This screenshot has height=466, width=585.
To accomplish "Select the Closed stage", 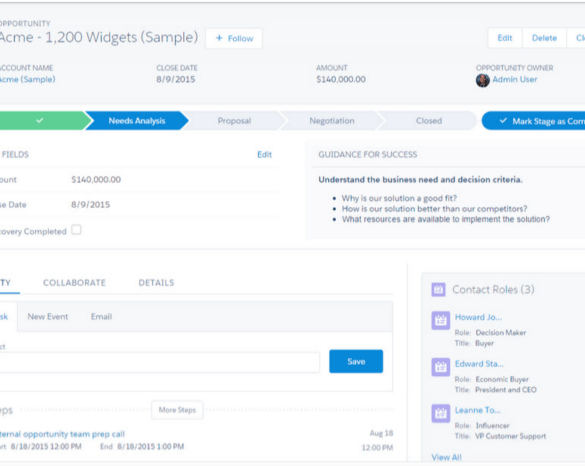I will tap(429, 121).
